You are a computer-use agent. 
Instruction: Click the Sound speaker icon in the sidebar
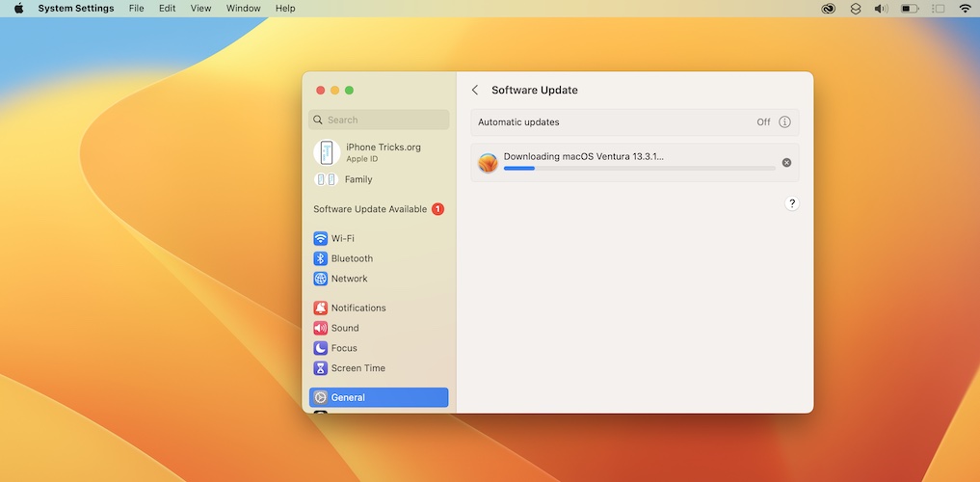321,328
